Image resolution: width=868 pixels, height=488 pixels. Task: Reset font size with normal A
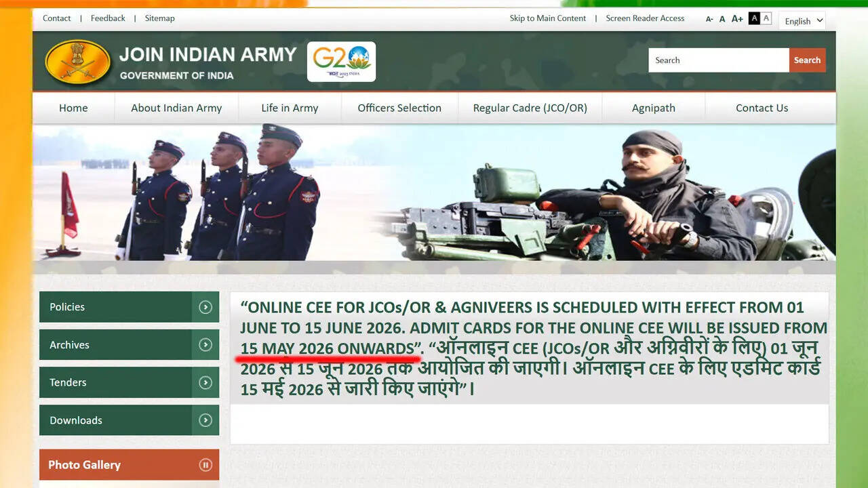[x=722, y=19]
